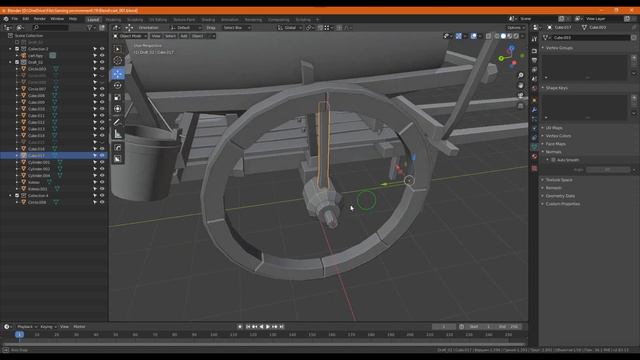
Task: Open the viewport Add menu
Action: [x=184, y=36]
